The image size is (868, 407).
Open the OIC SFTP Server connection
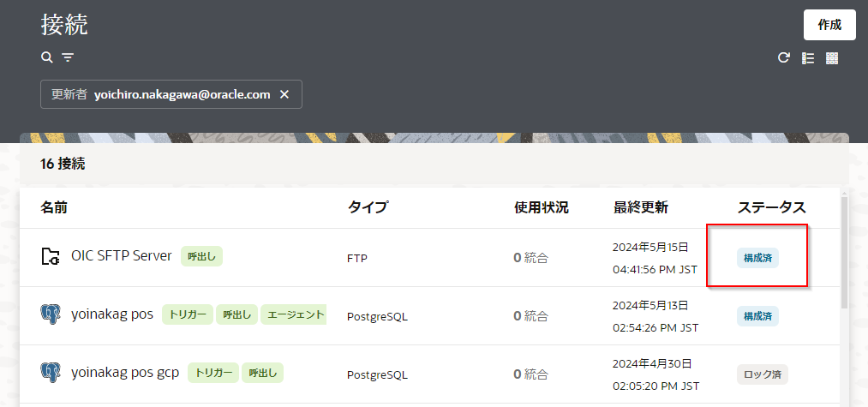122,256
